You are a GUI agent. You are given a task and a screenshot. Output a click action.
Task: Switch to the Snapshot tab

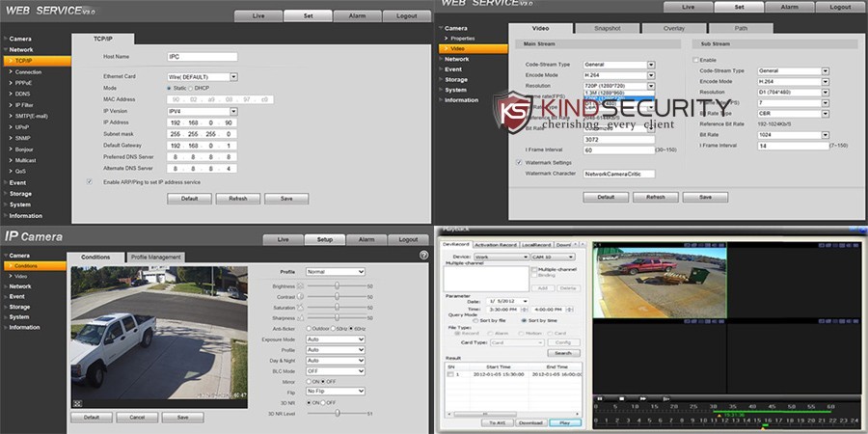(608, 29)
